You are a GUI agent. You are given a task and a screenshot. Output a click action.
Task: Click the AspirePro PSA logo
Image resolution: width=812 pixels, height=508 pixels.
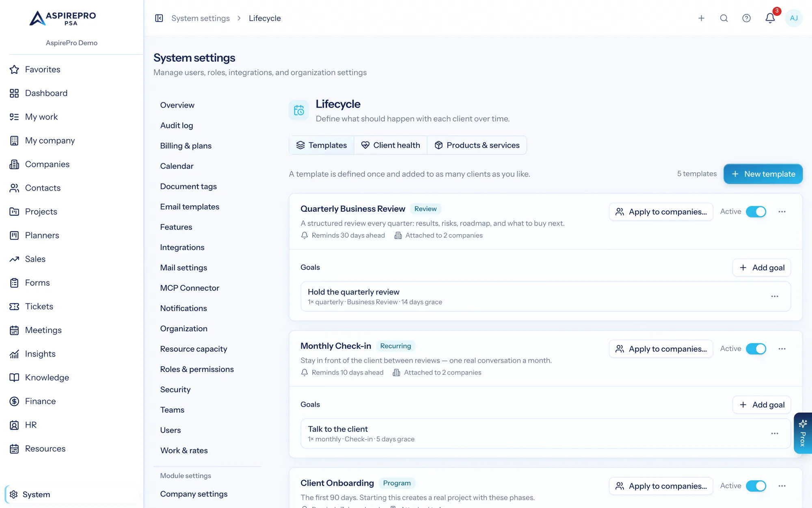63,18
